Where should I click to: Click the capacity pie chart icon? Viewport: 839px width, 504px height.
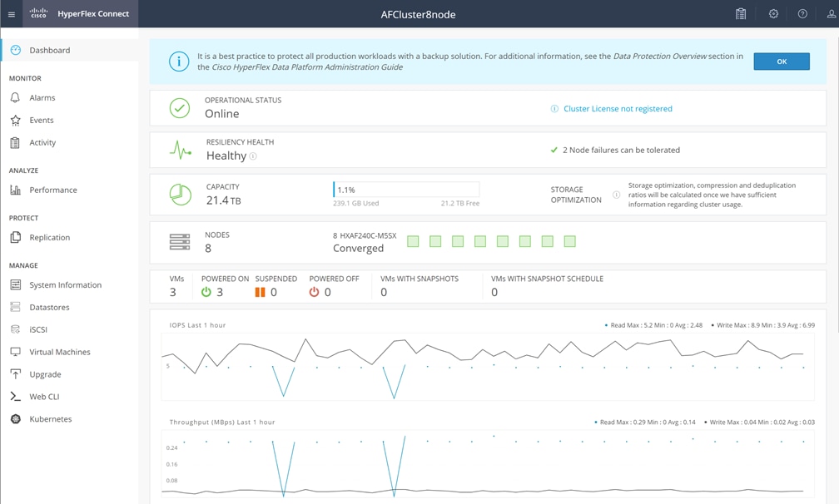181,195
